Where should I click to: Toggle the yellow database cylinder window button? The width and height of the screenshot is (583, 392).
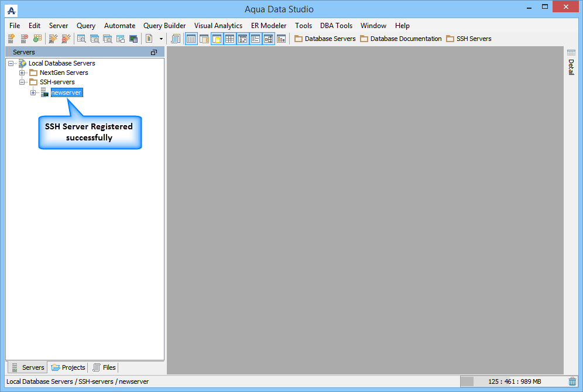[217, 39]
